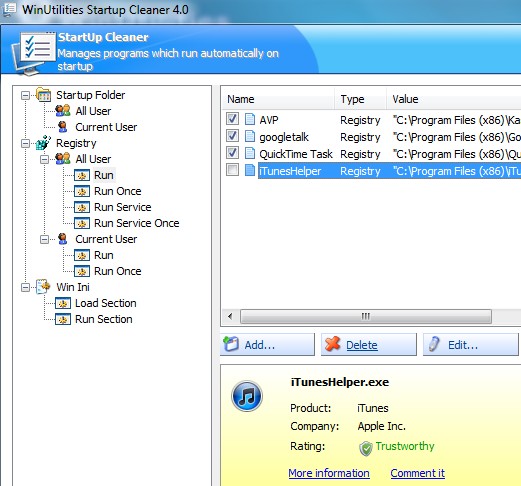Open the Comment it link
This screenshot has height=486, width=521.
coord(418,473)
